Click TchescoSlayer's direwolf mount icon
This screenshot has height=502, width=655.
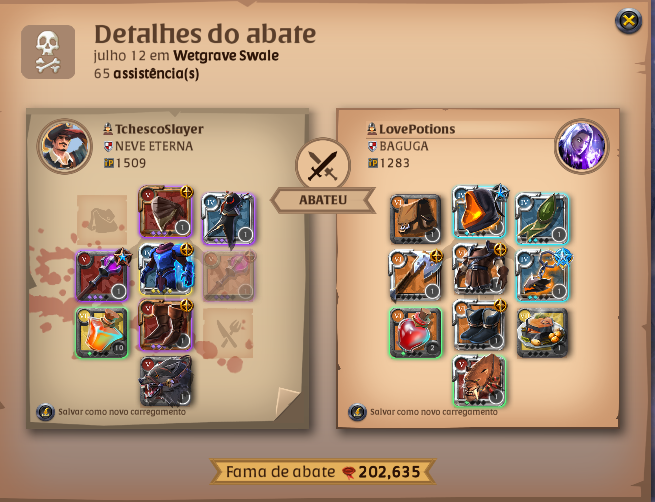pyautogui.click(x=165, y=381)
